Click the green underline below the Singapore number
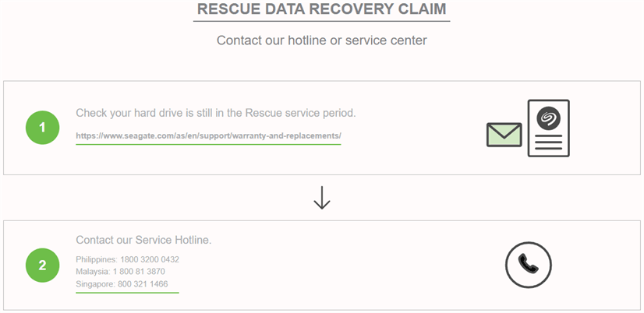The width and height of the screenshot is (644, 313). tap(127, 292)
